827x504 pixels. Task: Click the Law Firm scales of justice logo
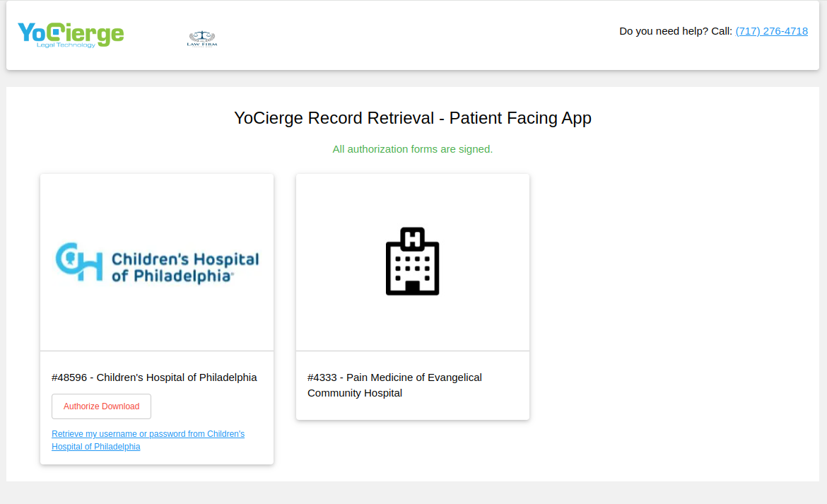[x=201, y=38]
